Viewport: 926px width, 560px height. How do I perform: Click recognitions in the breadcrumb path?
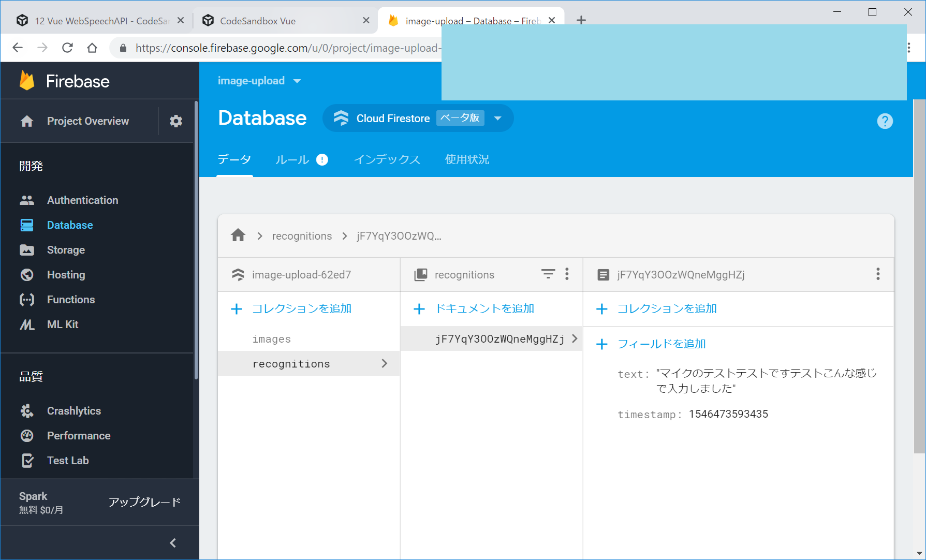(x=302, y=236)
